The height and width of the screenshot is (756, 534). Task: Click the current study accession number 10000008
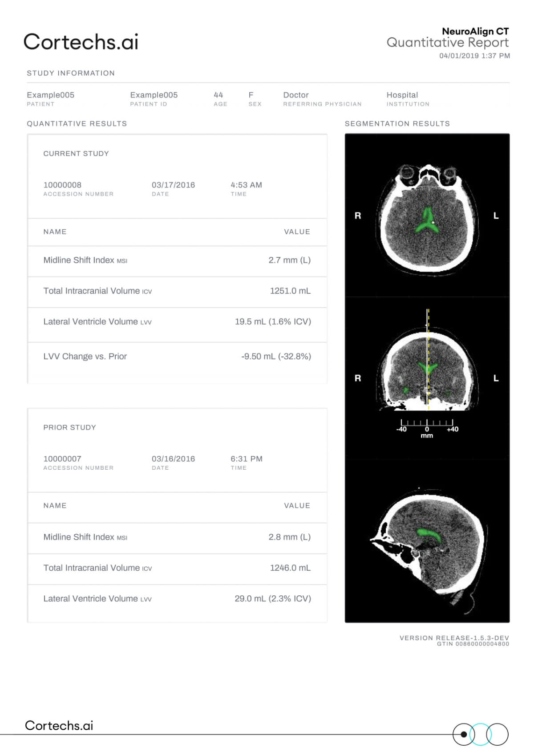(x=62, y=185)
